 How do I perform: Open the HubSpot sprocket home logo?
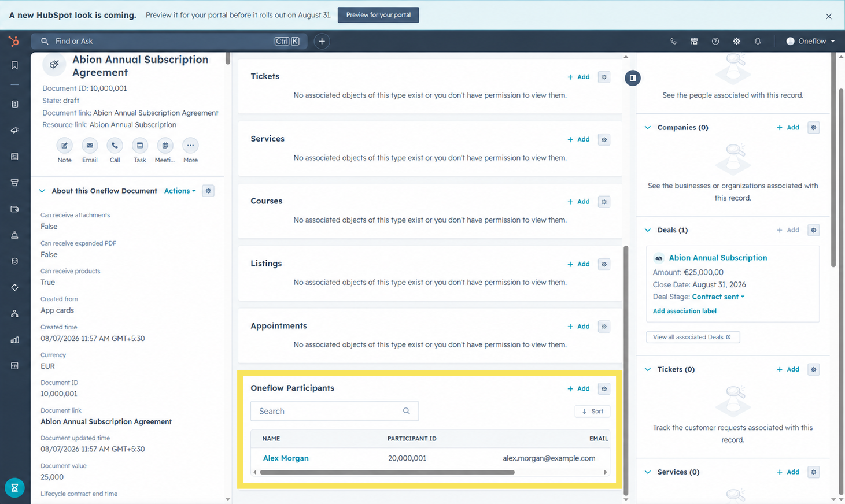pyautogui.click(x=14, y=41)
